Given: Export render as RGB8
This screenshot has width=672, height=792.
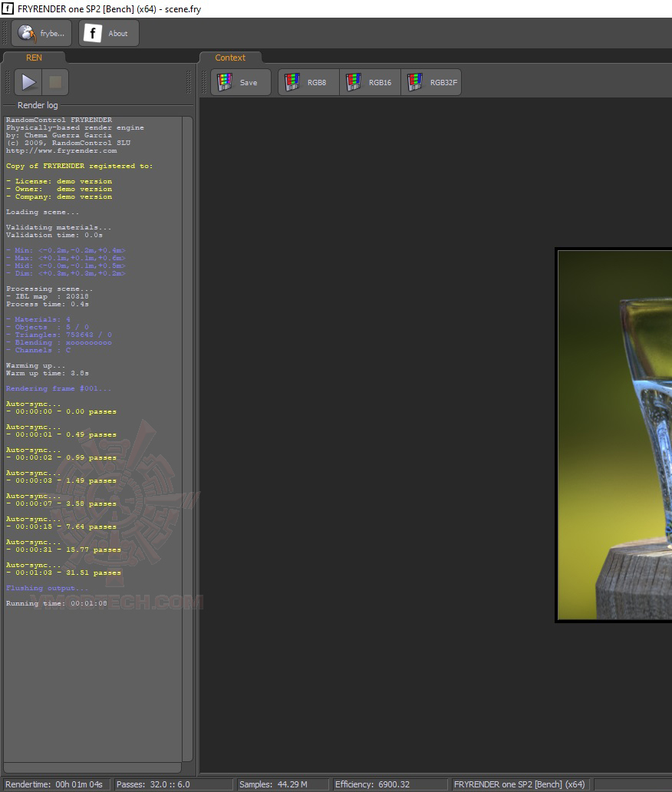Looking at the screenshot, I should pos(308,82).
